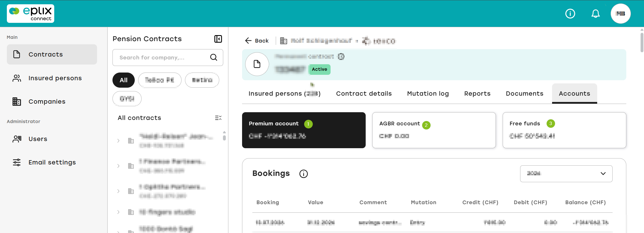Screen dimensions: 644x233
Task: Open the Mutation log tab
Action: click(x=428, y=93)
